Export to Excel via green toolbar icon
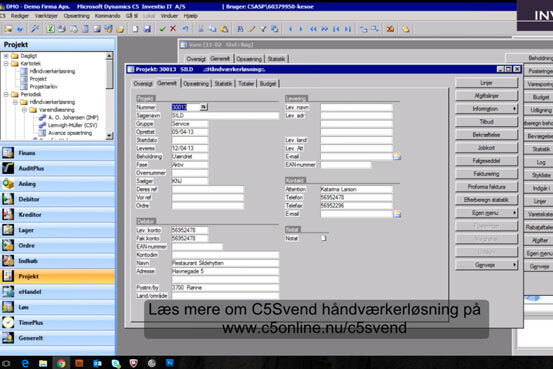553x369 pixels. [x=50, y=29]
